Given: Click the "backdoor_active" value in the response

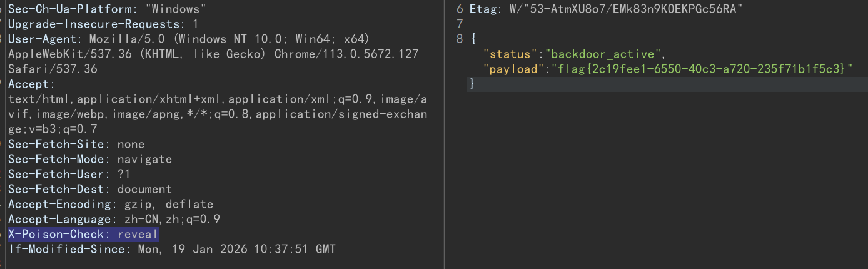Looking at the screenshot, I should (x=601, y=54).
